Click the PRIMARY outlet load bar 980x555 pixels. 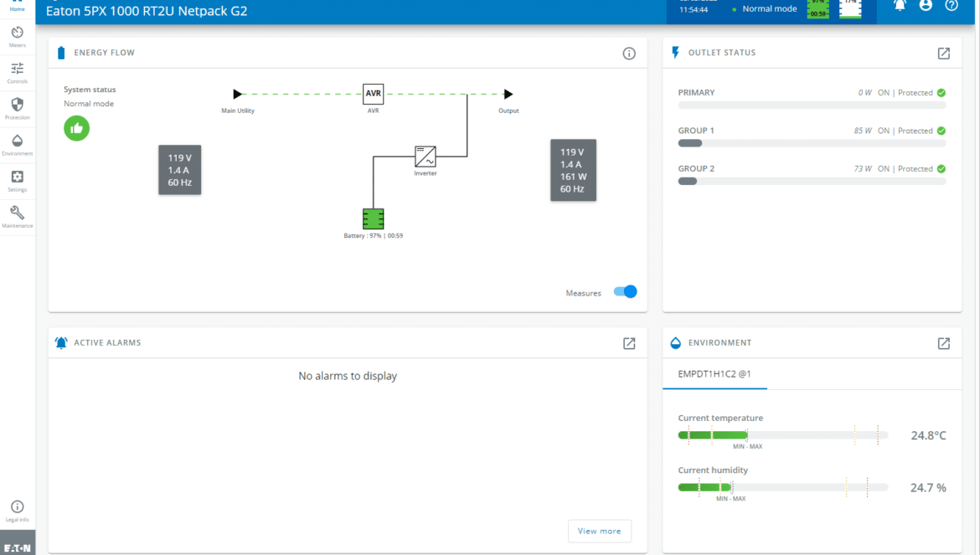point(812,105)
